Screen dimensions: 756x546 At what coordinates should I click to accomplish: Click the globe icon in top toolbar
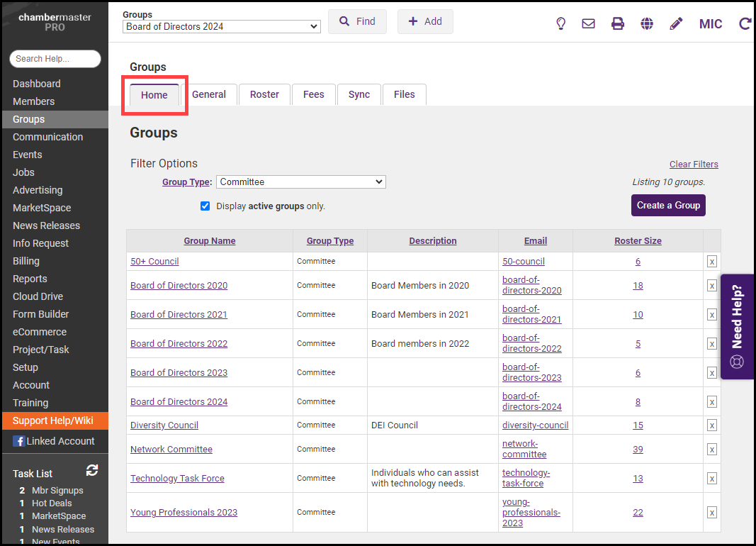tap(647, 23)
